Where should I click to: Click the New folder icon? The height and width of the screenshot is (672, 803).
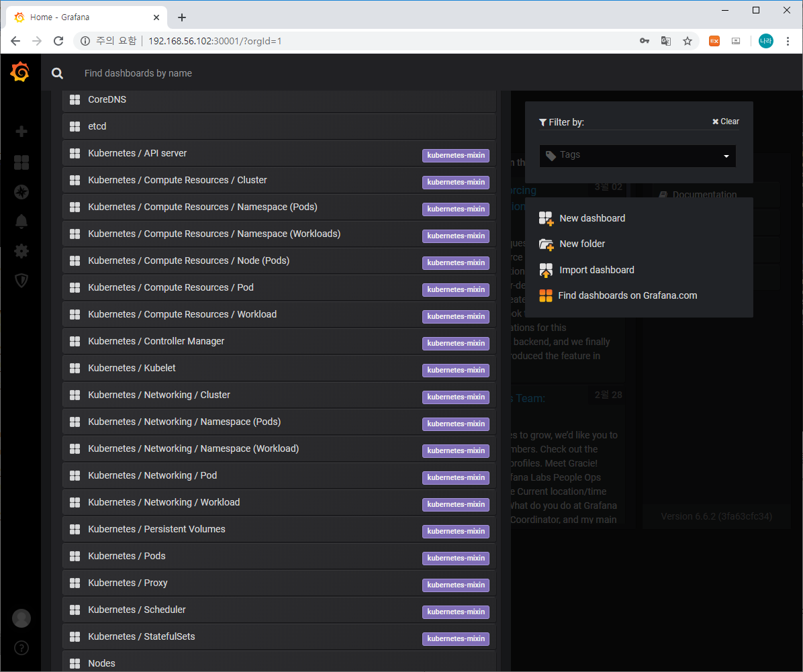click(546, 244)
